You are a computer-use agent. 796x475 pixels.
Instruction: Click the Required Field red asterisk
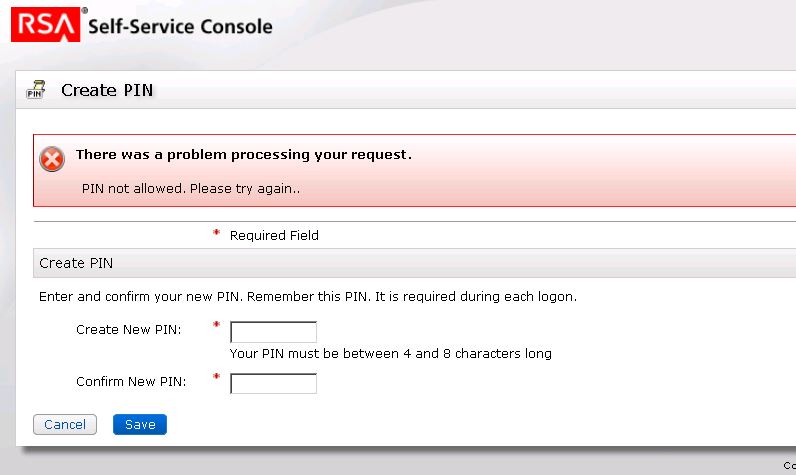(216, 234)
